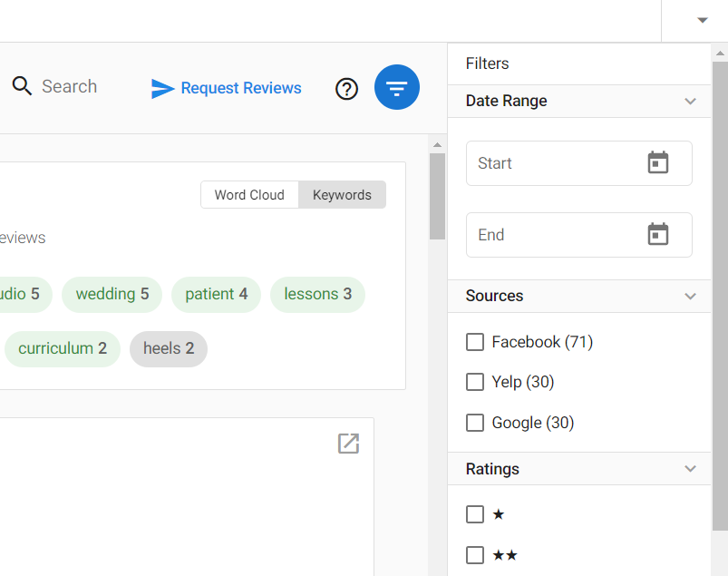Check the Facebook (71) source box
Screen dimensions: 728x576
click(475, 342)
